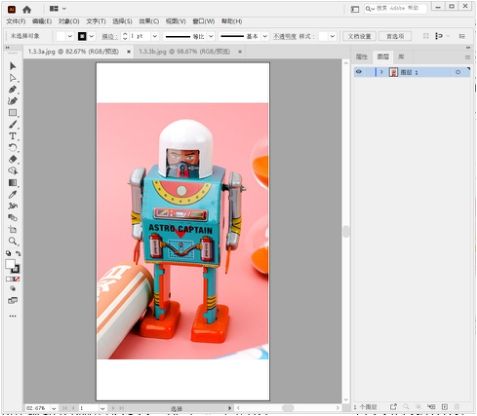
Task: Open the Layers panel menu icon
Action: click(467, 57)
